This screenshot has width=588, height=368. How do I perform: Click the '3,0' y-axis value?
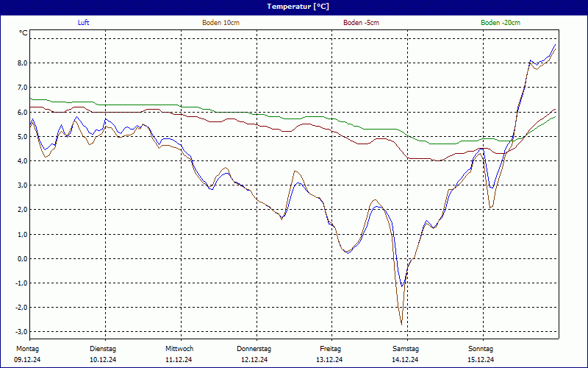pos(24,185)
